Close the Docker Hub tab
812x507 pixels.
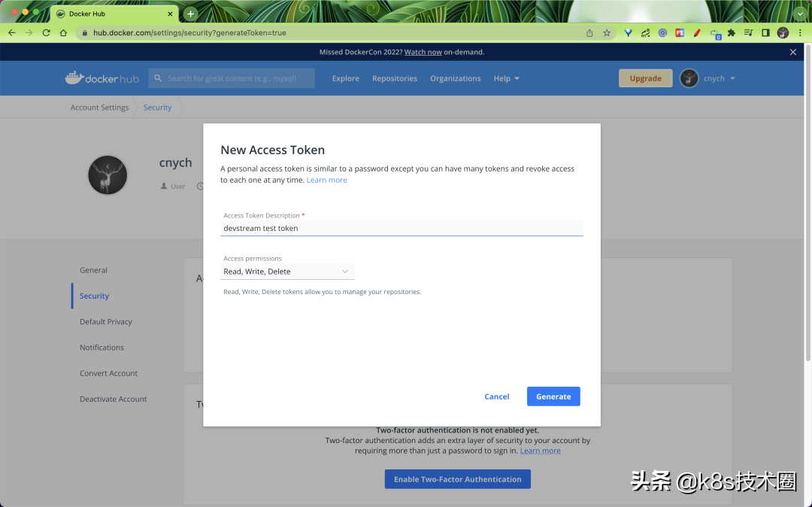pyautogui.click(x=170, y=14)
